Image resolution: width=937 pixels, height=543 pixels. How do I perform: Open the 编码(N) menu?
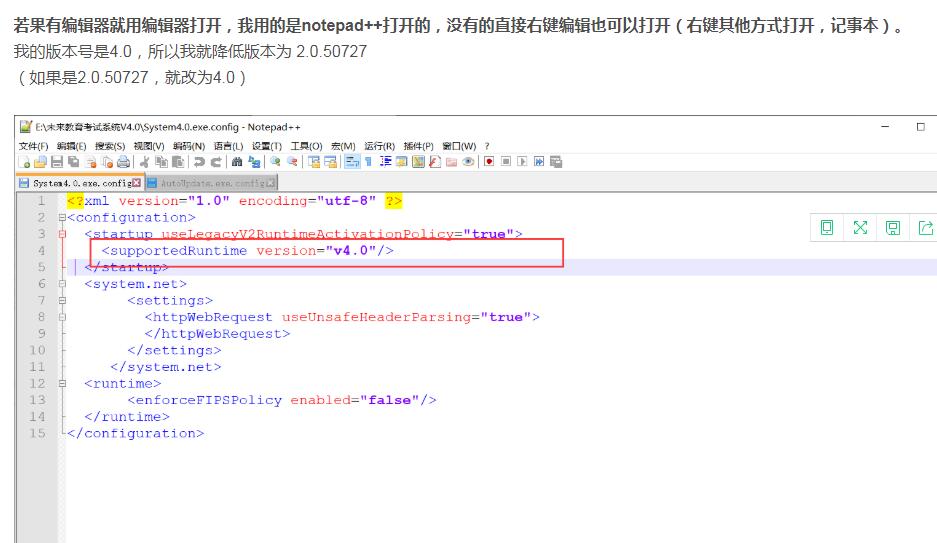click(189, 146)
